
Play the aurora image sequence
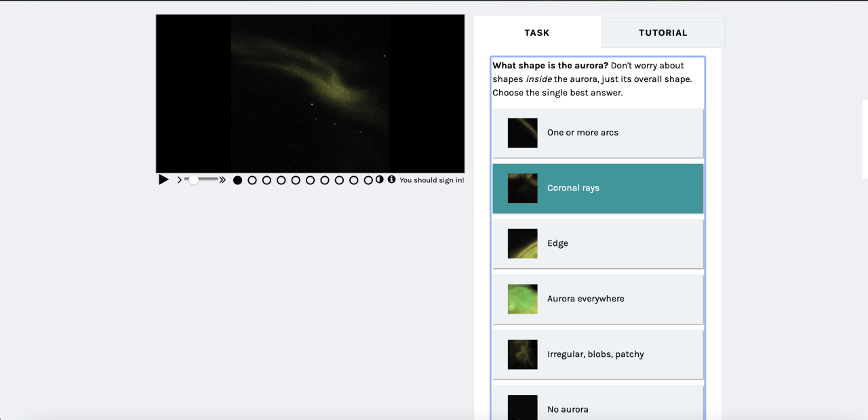pos(163,180)
